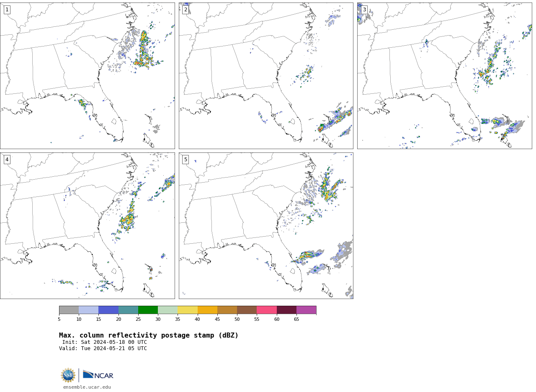
Task: Click the blue 15-20 dBZ swatch
Action: [108, 310]
